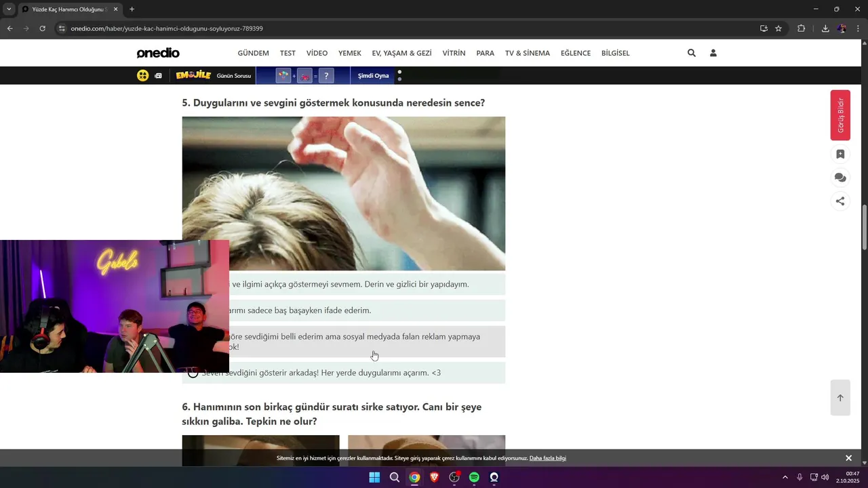This screenshot has width=868, height=488.
Task: Open the 'Daha fazla bilgi' cookie link
Action: [548, 458]
